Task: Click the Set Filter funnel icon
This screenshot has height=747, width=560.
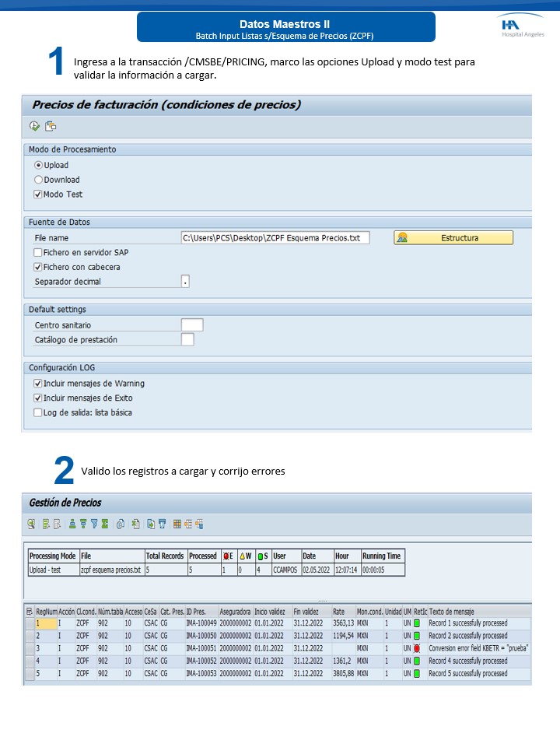Action: [x=93, y=524]
